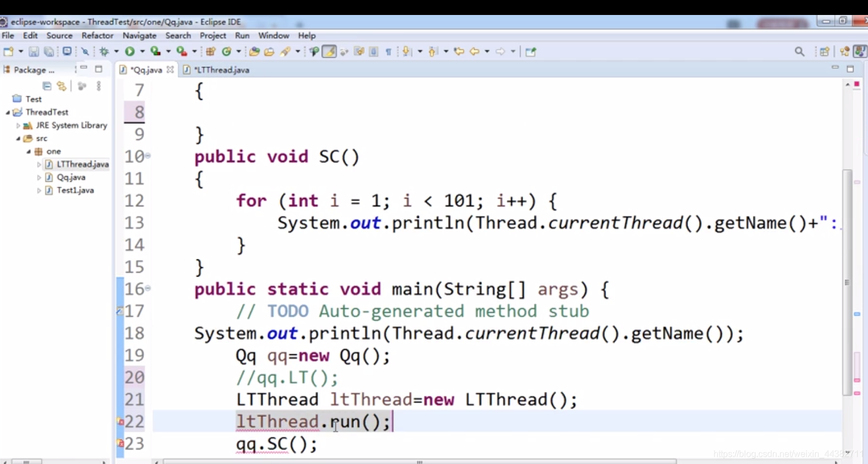Screen dimensions: 868x464
Task: Click the Pin Editor icon
Action: pyautogui.click(x=531, y=52)
